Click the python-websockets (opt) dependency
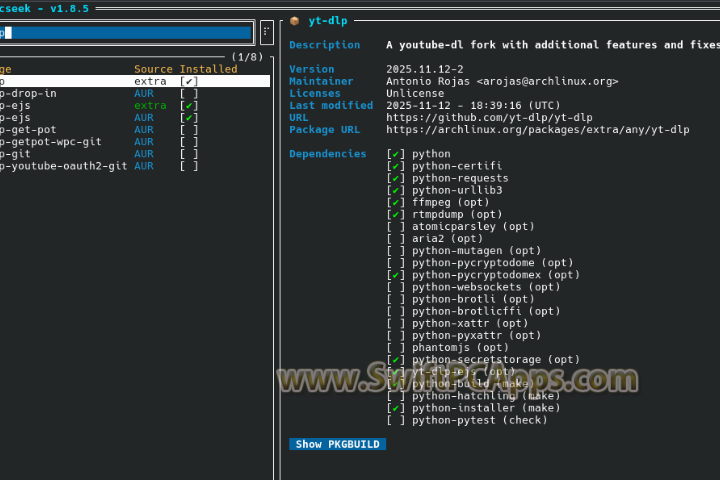Image resolution: width=720 pixels, height=480 pixels. pyautogui.click(x=486, y=287)
